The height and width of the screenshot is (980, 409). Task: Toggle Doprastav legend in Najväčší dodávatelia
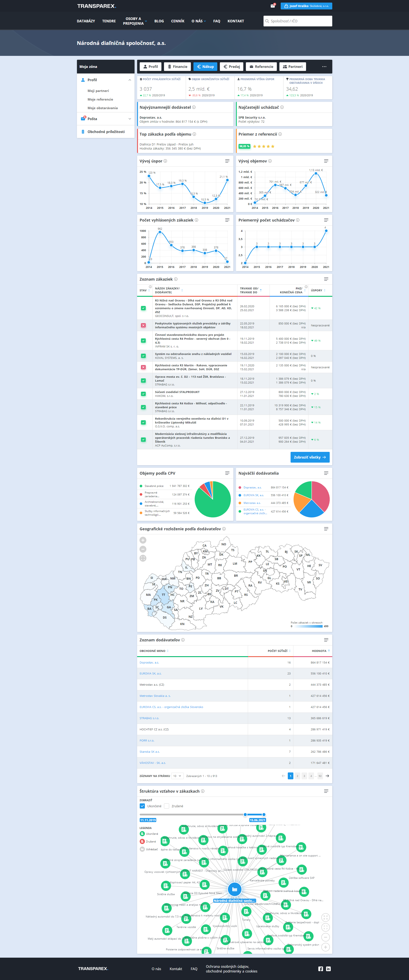tap(250, 487)
